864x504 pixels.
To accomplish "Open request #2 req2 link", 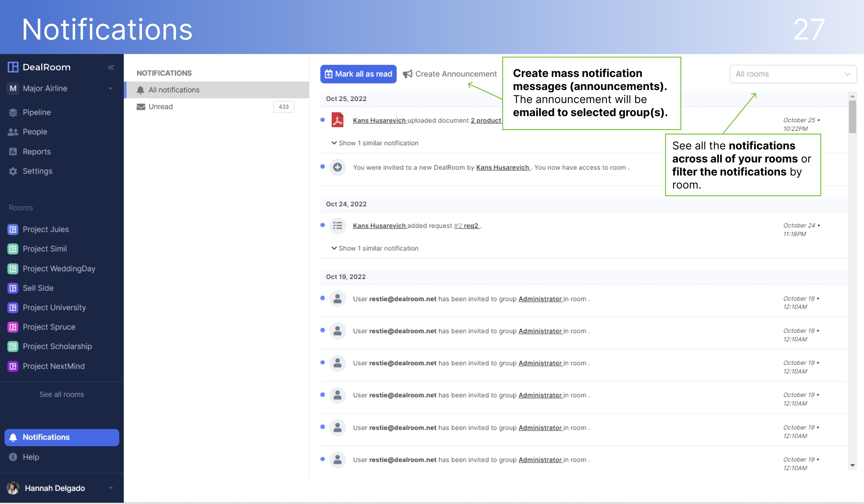I will tap(466, 226).
